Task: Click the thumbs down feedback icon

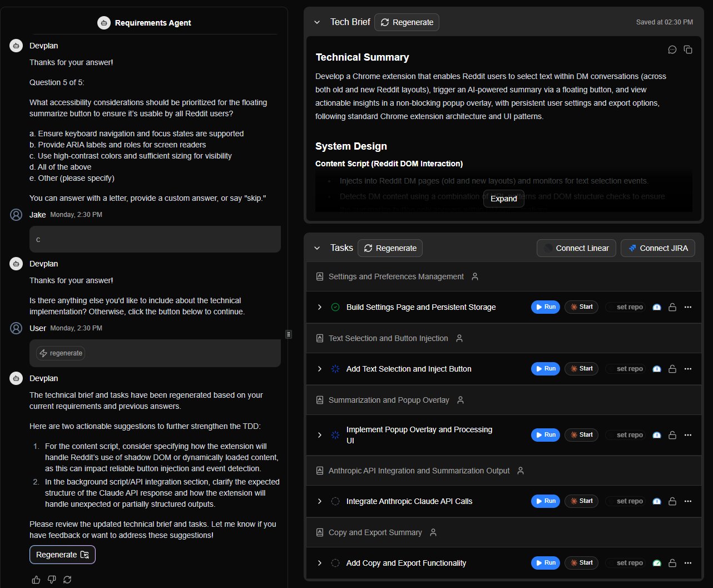Action: click(x=52, y=580)
